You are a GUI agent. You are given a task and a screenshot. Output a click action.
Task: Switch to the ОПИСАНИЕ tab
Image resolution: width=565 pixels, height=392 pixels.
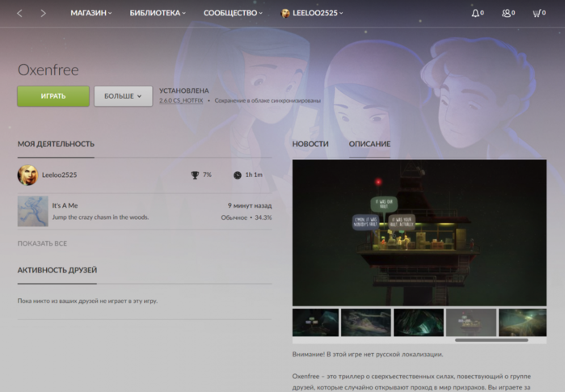(x=369, y=144)
